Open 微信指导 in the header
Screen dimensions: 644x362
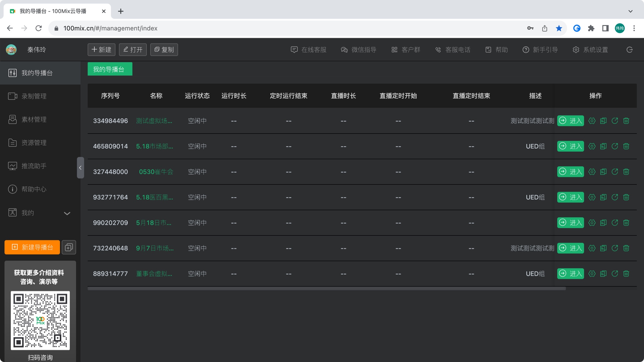pyautogui.click(x=359, y=50)
